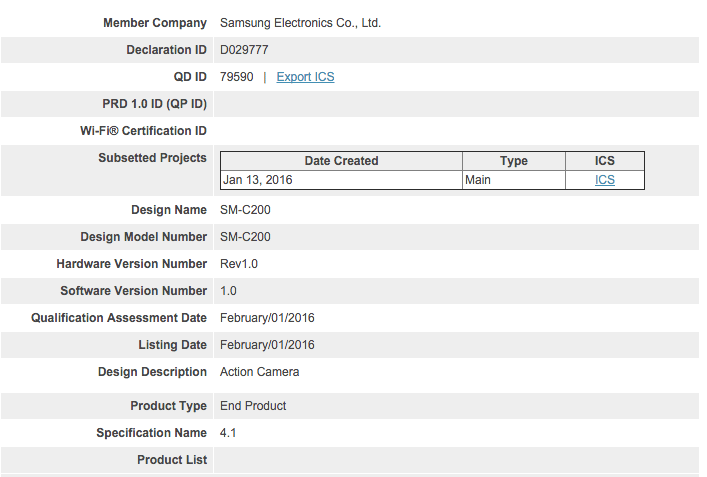Click the 'Specification Name' label
This screenshot has width=707, height=477.
click(x=151, y=433)
